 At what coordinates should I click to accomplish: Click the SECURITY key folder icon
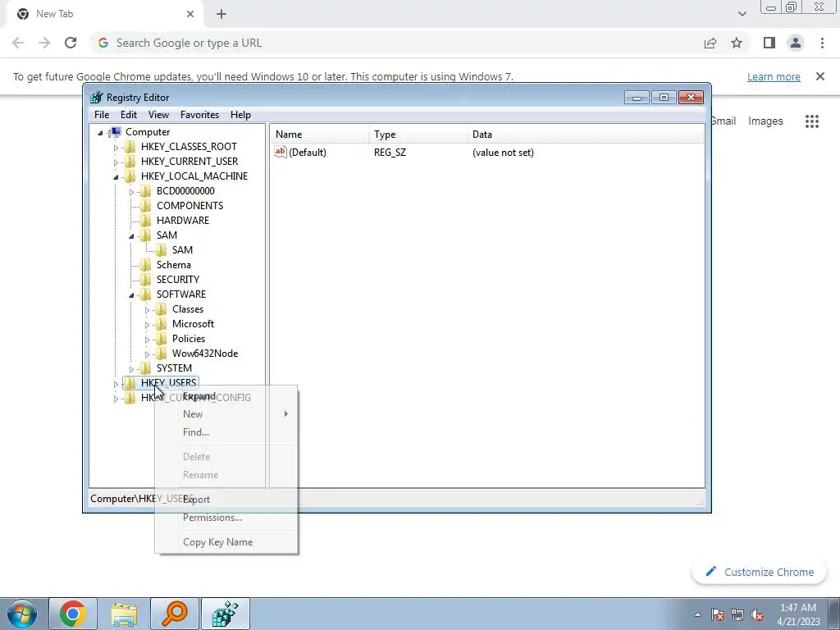(x=146, y=280)
